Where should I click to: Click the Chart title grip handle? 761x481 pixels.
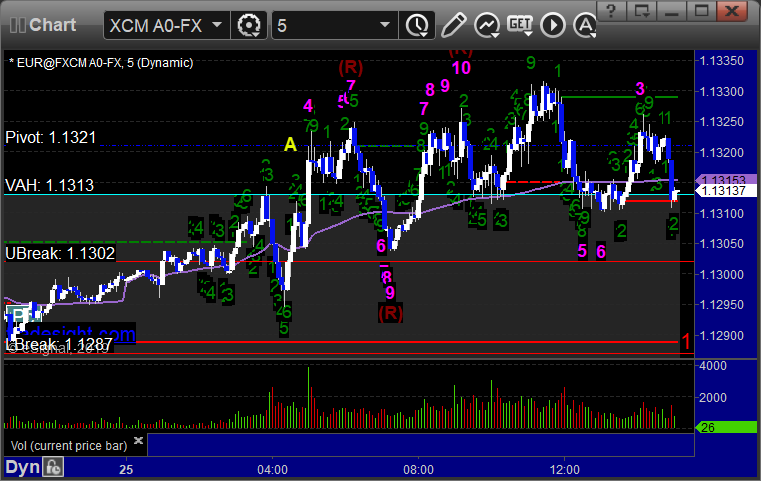pos(17,25)
